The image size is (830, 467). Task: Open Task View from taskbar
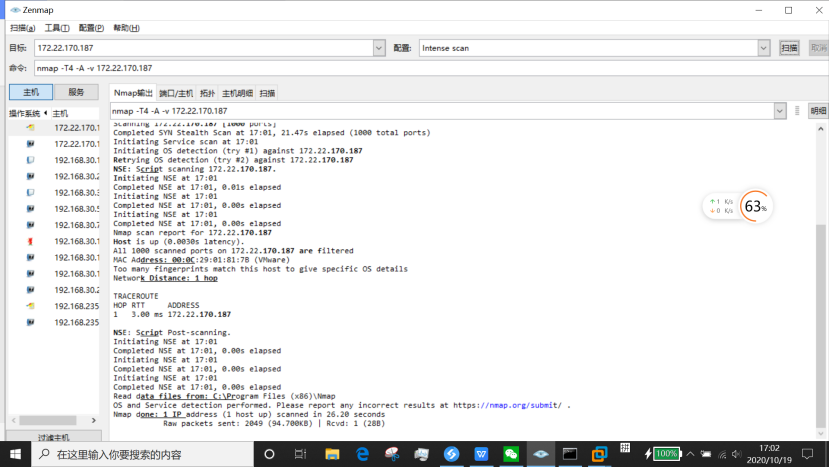[300, 454]
